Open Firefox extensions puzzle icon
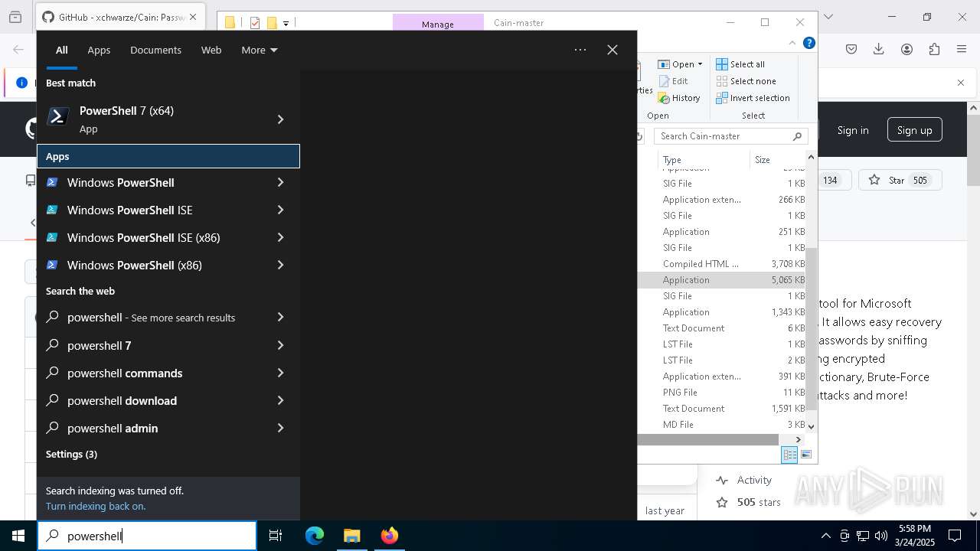Viewport: 980px width, 551px height. tap(934, 49)
